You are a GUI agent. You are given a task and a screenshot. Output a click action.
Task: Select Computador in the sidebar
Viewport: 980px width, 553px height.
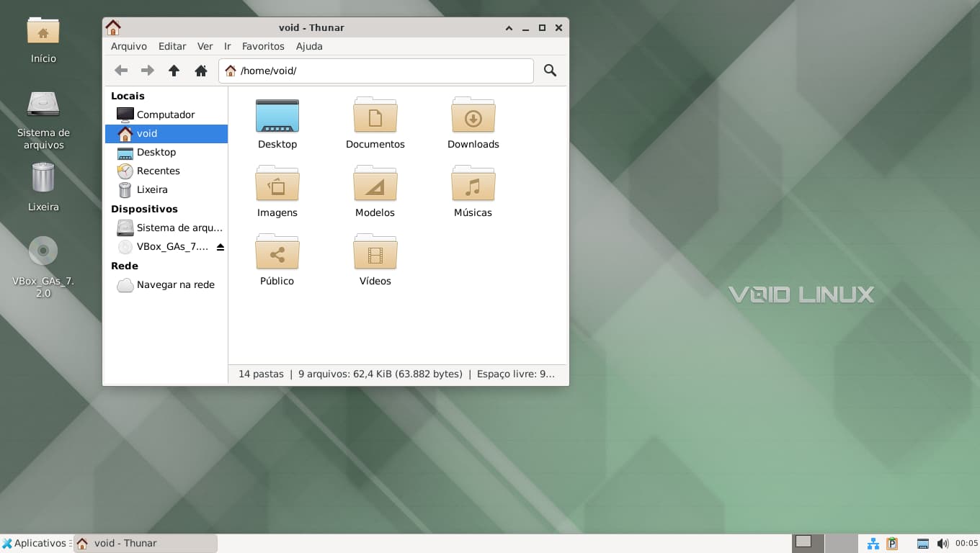pyautogui.click(x=165, y=114)
